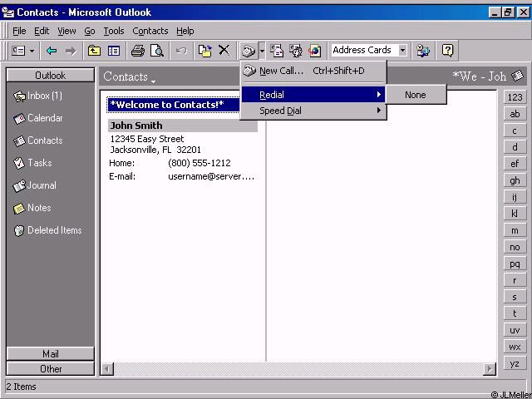
Task: Switch to the Mail group
Action: [50, 354]
